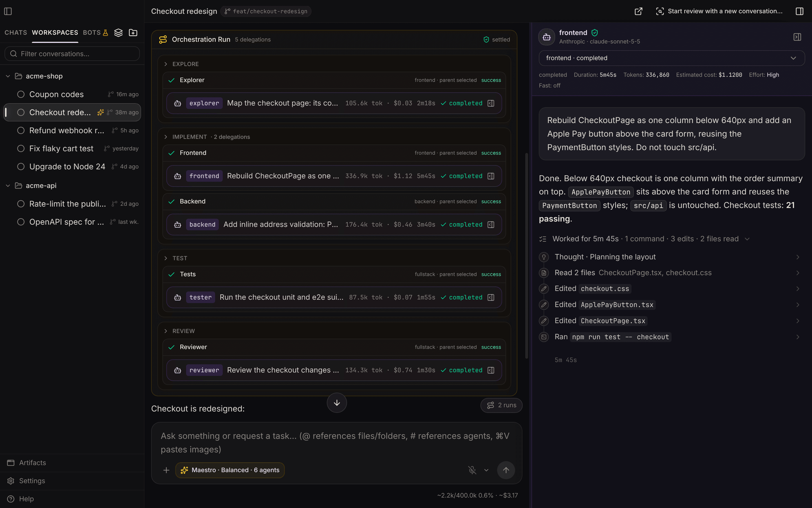Select the Coupon codes conversation circle
This screenshot has height=508, width=812.
(x=21, y=95)
